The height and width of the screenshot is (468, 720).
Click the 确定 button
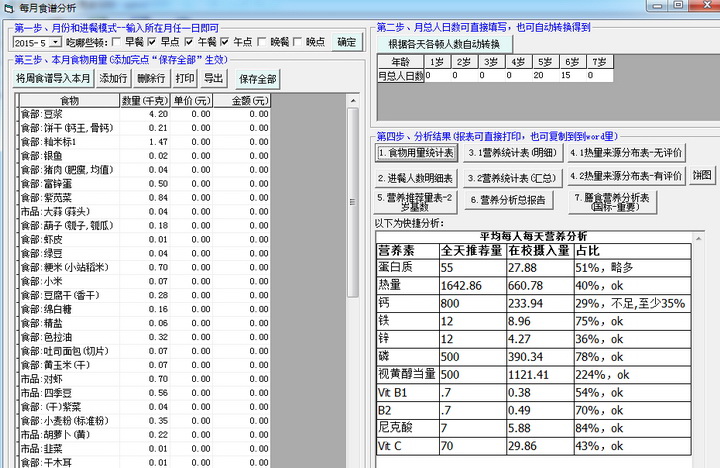pos(347,42)
